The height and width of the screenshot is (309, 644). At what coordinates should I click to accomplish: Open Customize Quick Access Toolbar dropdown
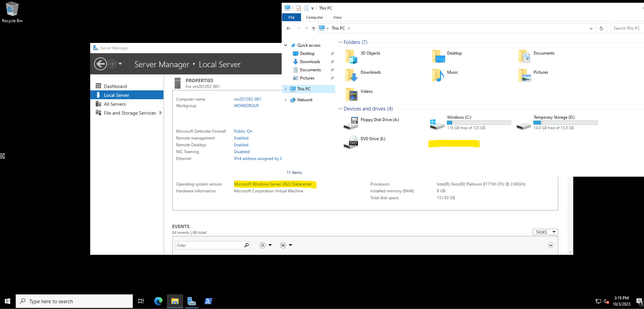tap(312, 8)
